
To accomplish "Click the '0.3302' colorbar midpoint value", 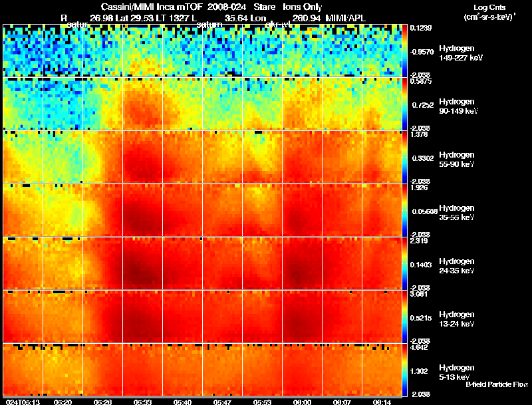I will pyautogui.click(x=423, y=158).
